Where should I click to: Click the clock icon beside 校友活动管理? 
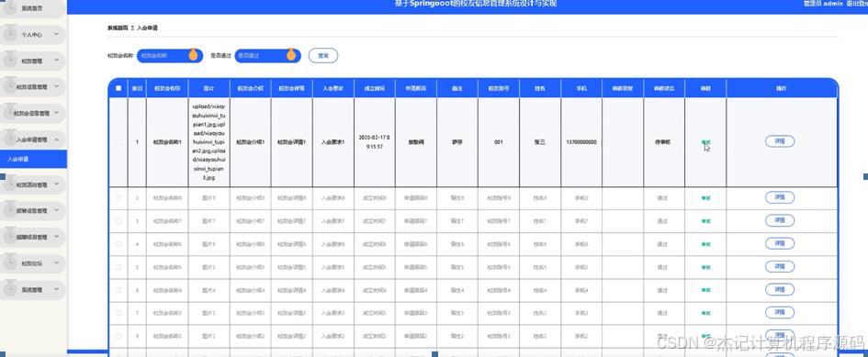(x=10, y=184)
